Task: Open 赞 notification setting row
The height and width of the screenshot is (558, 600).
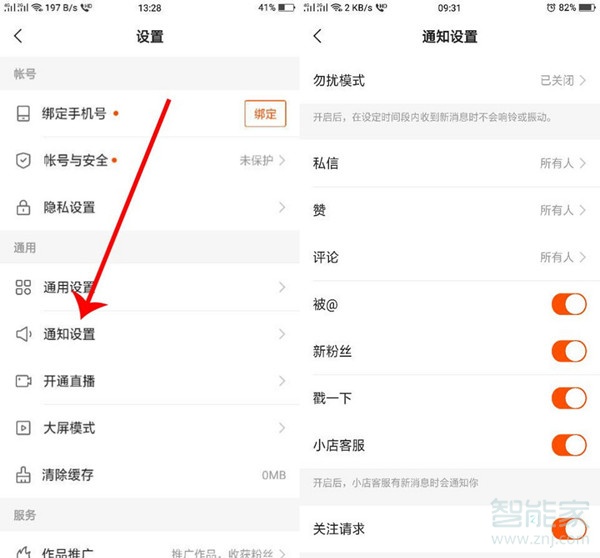Action: click(x=449, y=210)
